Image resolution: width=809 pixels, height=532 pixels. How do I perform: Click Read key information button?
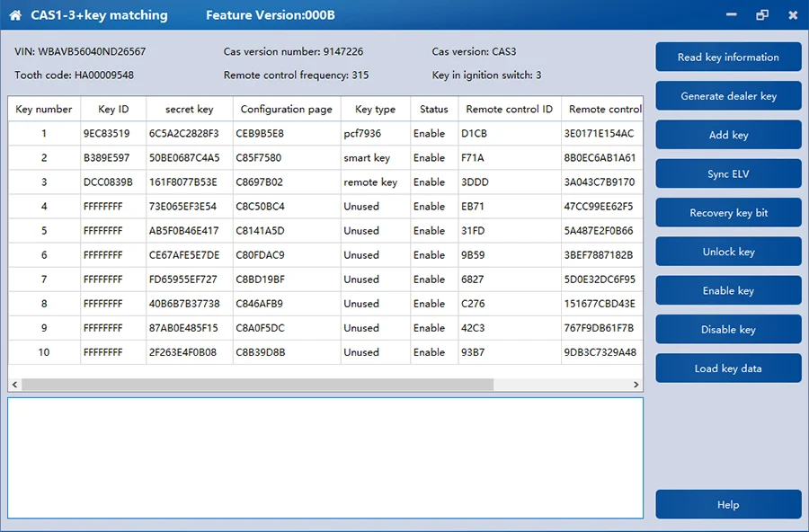tap(728, 58)
